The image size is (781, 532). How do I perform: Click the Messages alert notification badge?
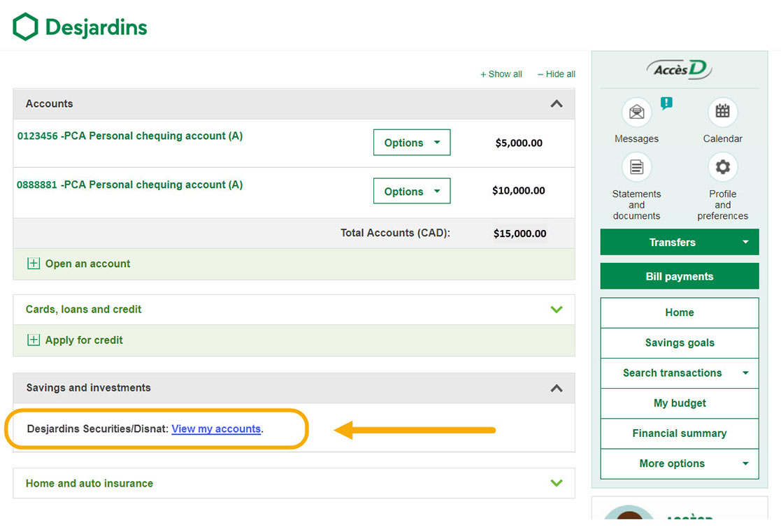click(x=666, y=103)
